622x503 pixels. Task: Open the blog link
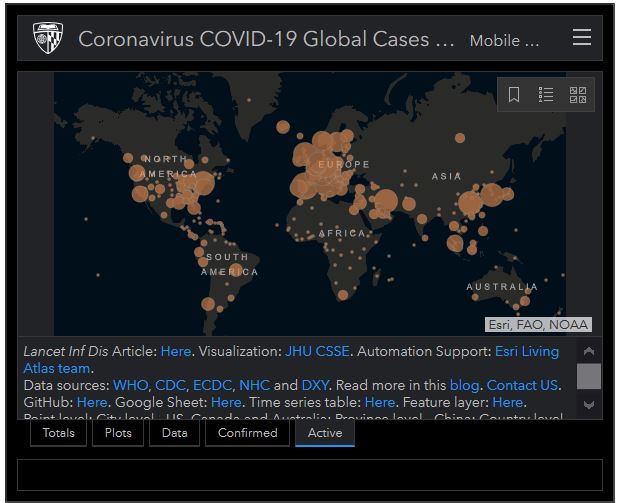coord(464,385)
